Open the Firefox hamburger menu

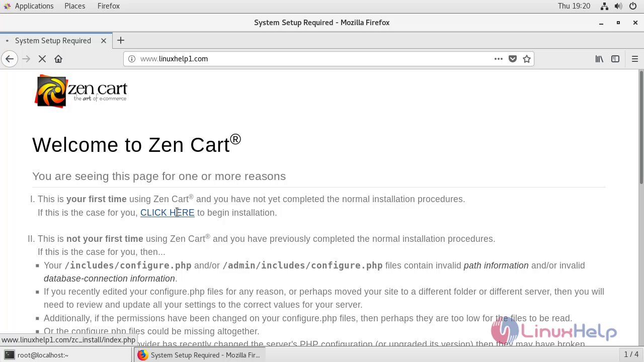pyautogui.click(x=635, y=59)
